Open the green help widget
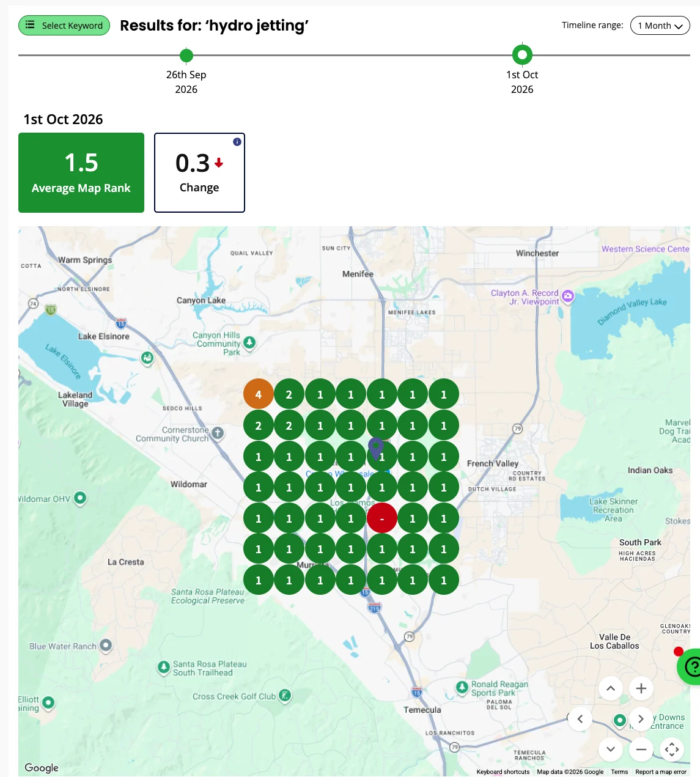 pyautogui.click(x=690, y=666)
